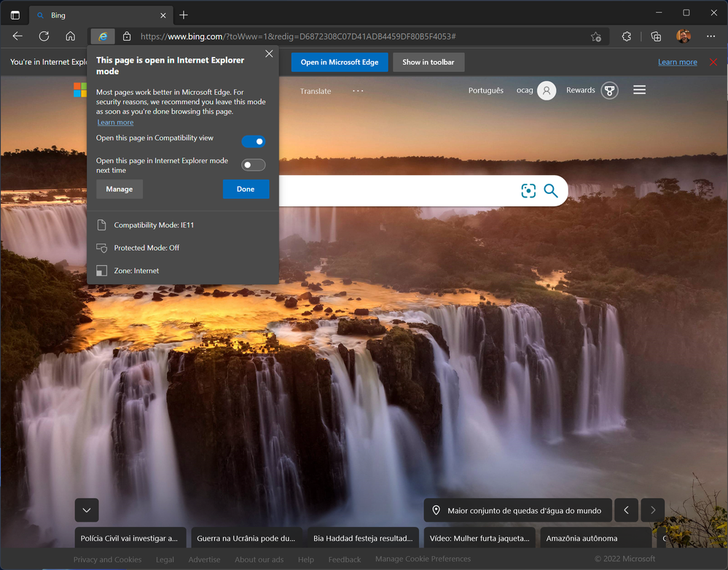The height and width of the screenshot is (570, 728).
Task: Switch language to Português
Action: click(x=485, y=90)
